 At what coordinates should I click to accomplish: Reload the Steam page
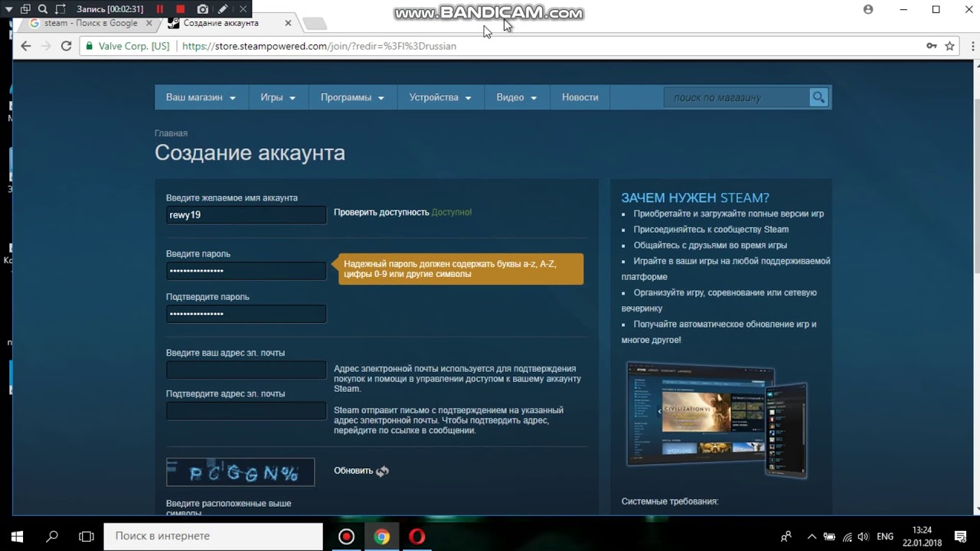click(x=66, y=46)
